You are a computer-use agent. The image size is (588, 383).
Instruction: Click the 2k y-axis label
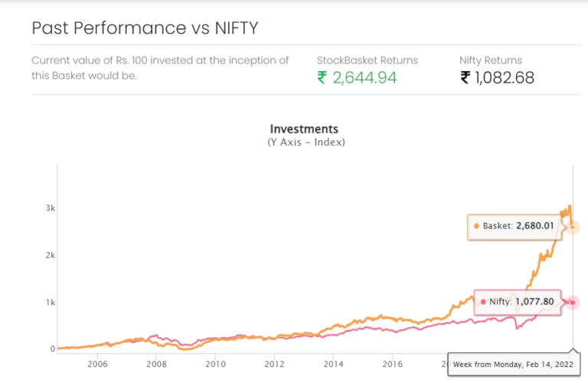point(51,255)
